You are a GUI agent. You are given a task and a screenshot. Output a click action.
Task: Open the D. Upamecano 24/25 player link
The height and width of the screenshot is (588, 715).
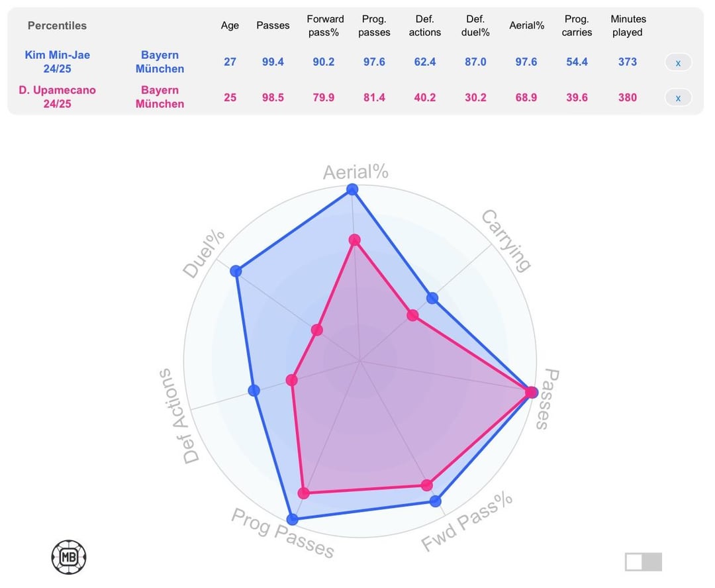pos(58,97)
